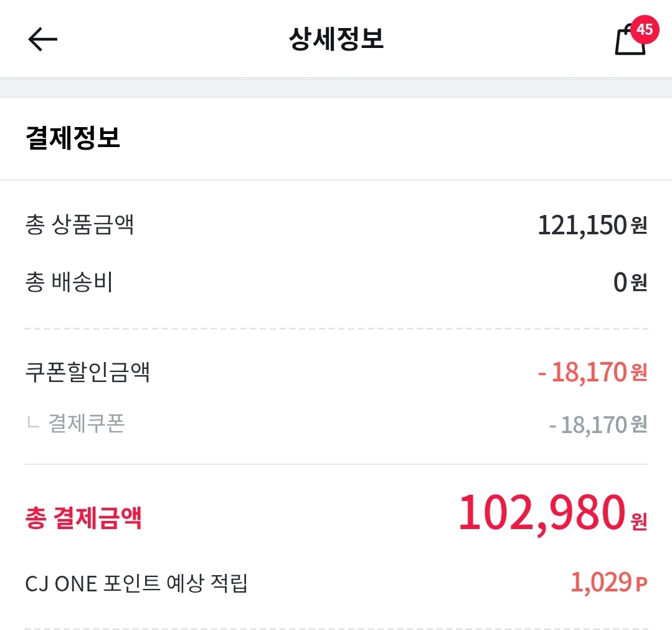This screenshot has width=672, height=630.
Task: Tap the 총 배송비 label
Action: tap(69, 282)
